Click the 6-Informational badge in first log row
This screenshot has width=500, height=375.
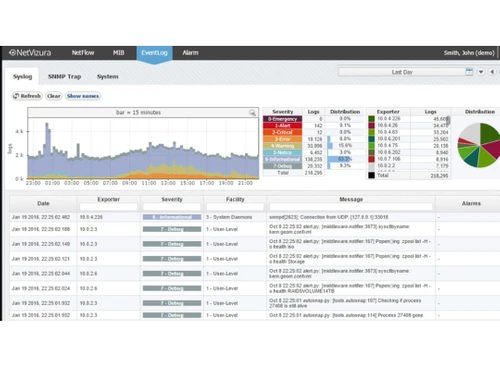pos(172,217)
